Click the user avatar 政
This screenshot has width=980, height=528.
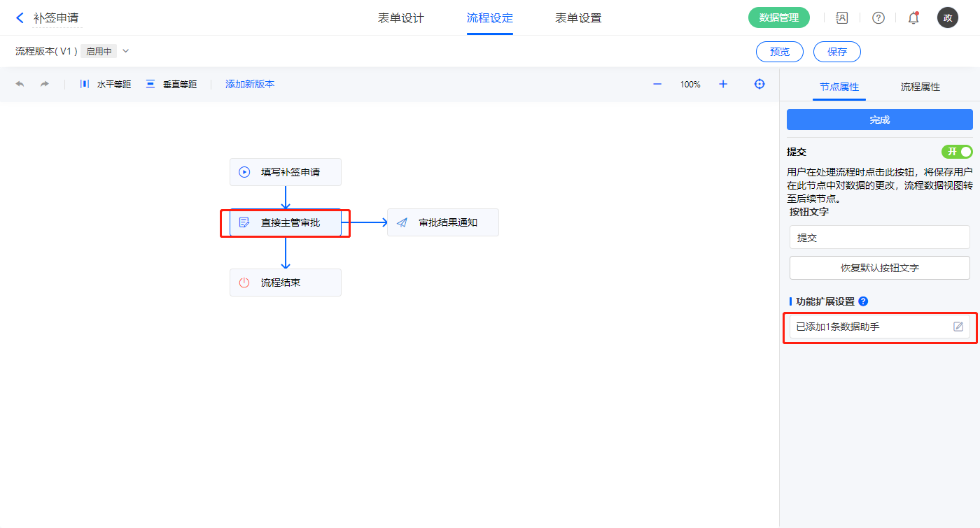coord(947,18)
